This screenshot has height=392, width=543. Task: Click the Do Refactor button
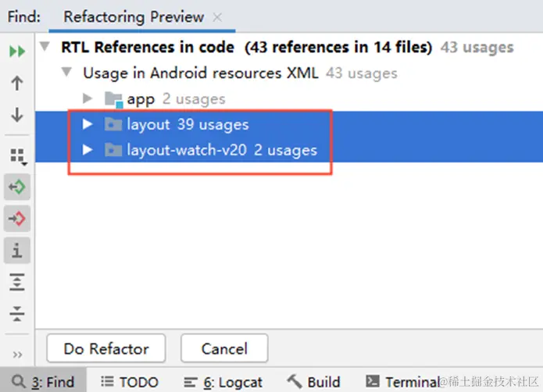(106, 348)
